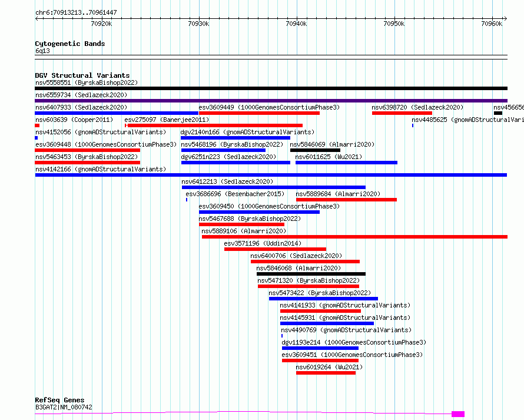Click nsv4490769 (gnomADStructuralVariants) label
Screen dimensions: 524x420
(346, 330)
